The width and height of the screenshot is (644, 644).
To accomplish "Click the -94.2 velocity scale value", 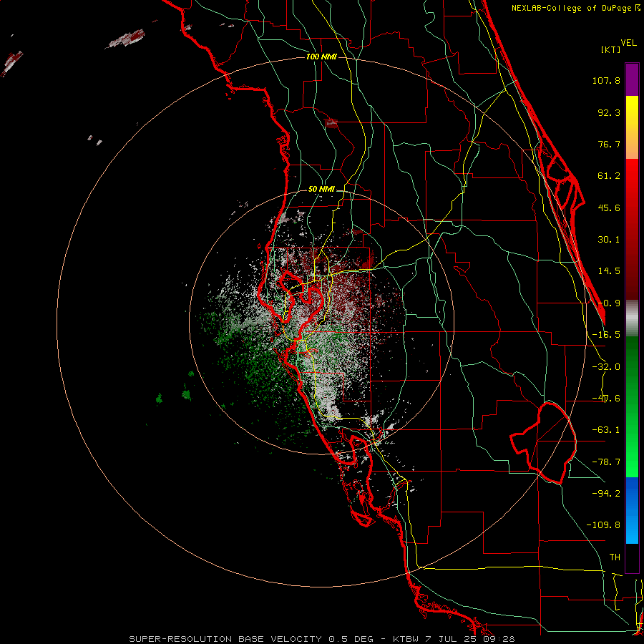I will pyautogui.click(x=606, y=494).
